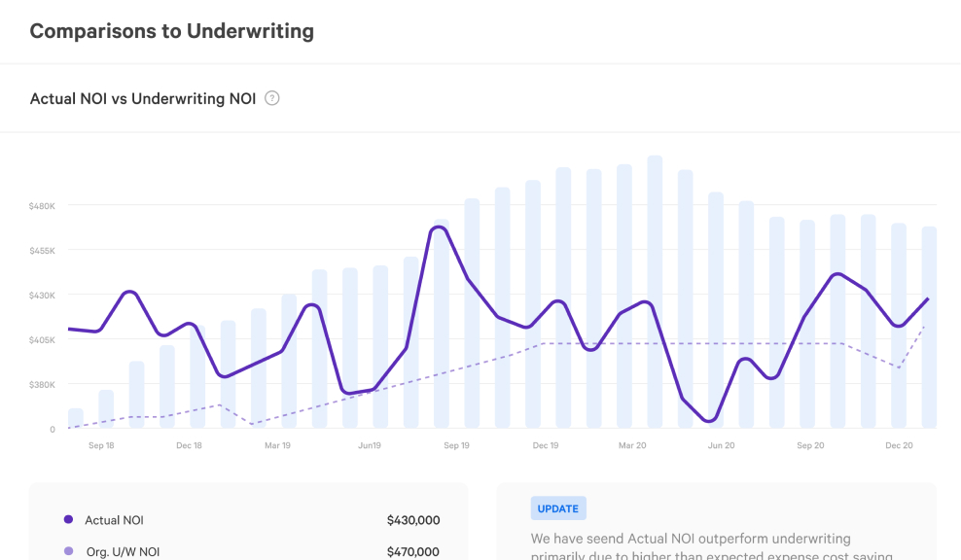The image size is (961, 560).
Task: Select the Dec 20 axis label
Action: coord(899,445)
